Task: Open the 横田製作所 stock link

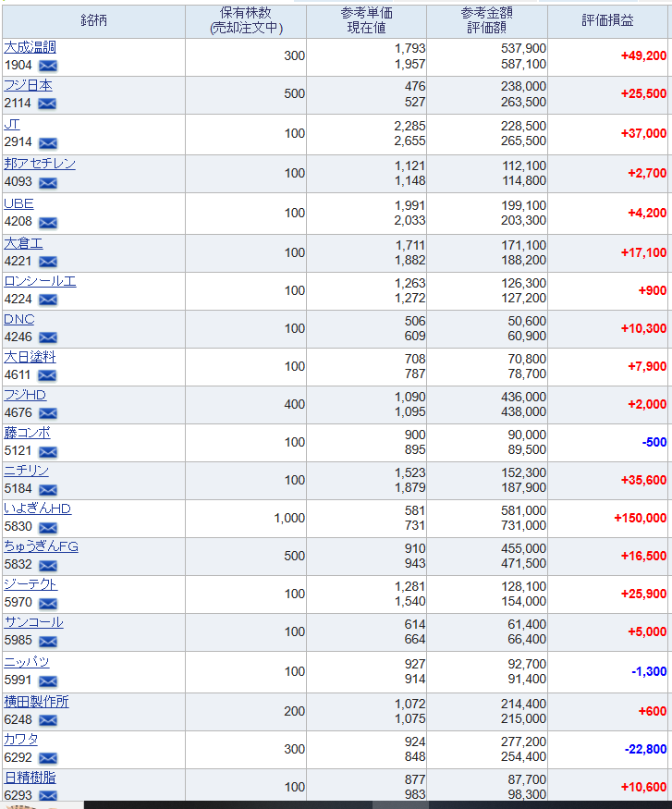Action: (x=36, y=702)
